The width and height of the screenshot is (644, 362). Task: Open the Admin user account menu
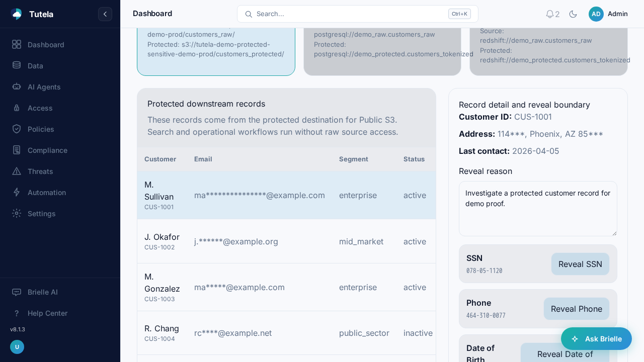click(608, 14)
